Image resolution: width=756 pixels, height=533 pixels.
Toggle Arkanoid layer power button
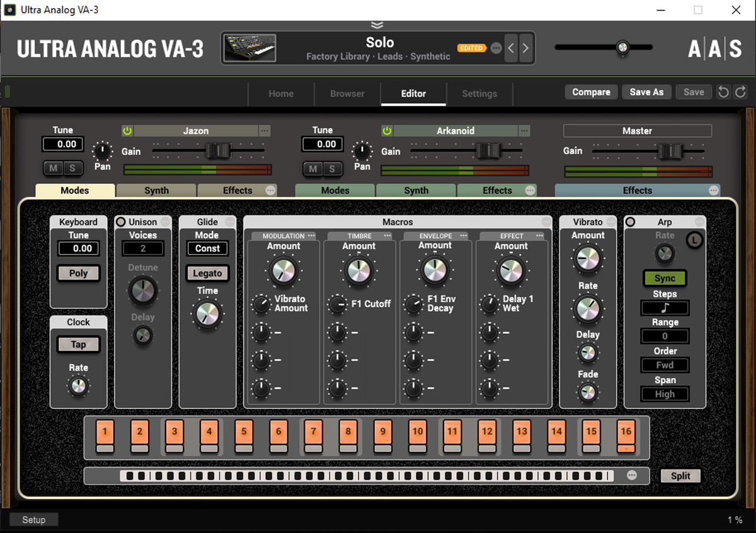(387, 131)
